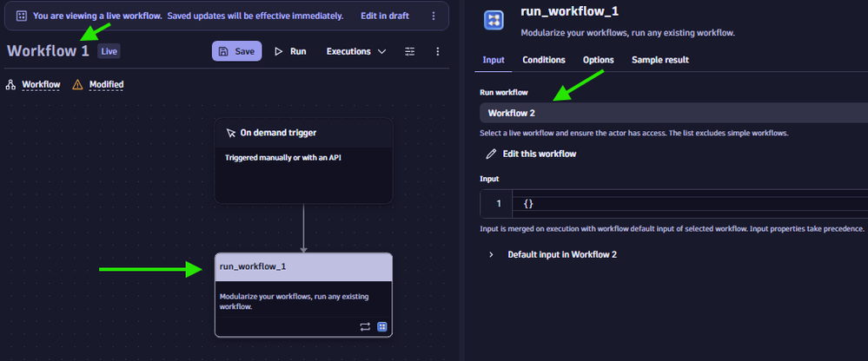
Task: Open the workflow settings sliders icon
Action: 409,51
